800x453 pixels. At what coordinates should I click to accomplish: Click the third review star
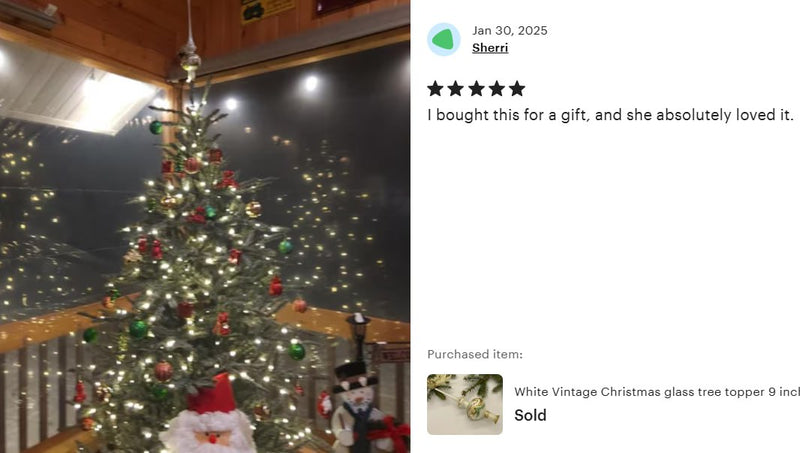[x=476, y=89]
